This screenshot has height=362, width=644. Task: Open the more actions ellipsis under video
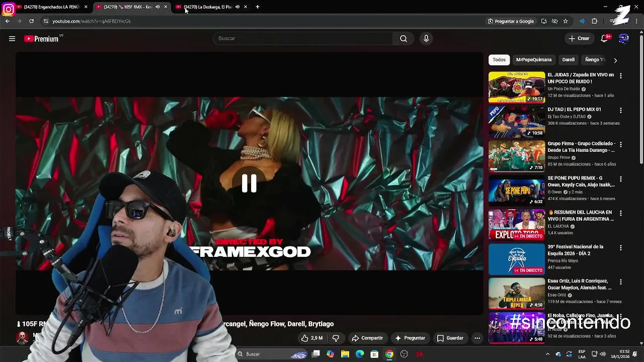477,338
